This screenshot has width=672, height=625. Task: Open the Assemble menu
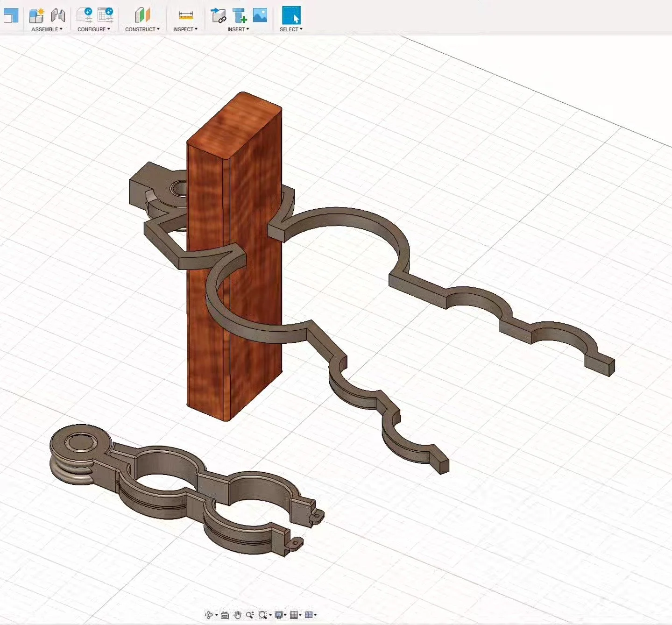(44, 29)
